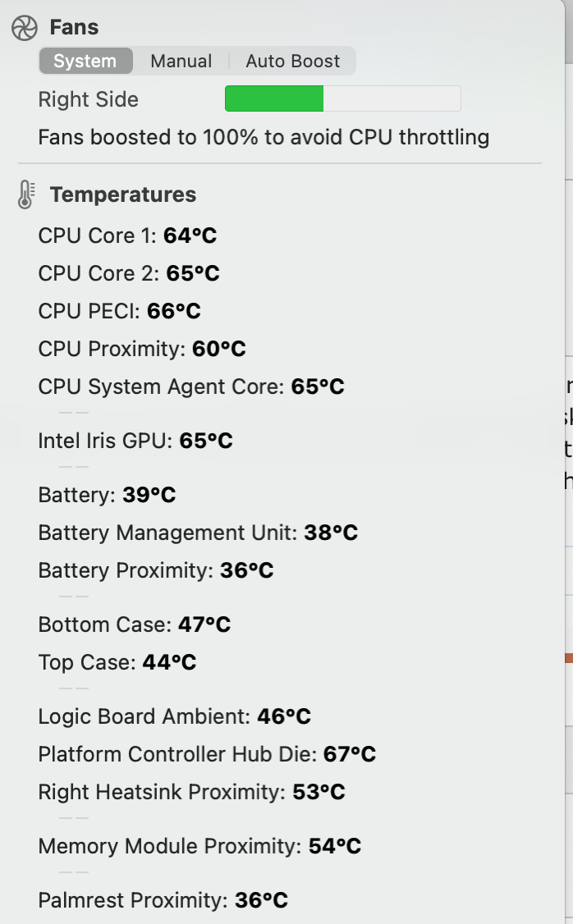Click the Battery Management Unit reading

(x=198, y=533)
